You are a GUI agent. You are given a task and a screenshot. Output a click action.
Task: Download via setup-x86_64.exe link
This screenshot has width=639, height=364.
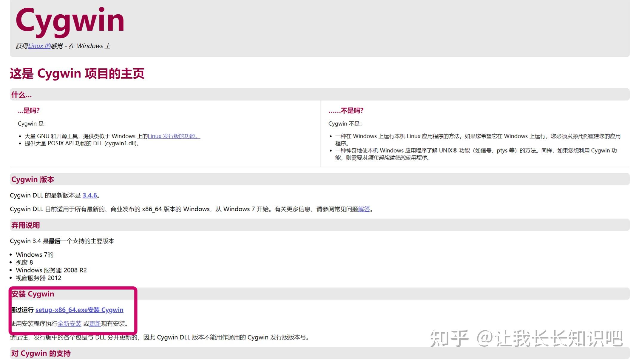79,310
